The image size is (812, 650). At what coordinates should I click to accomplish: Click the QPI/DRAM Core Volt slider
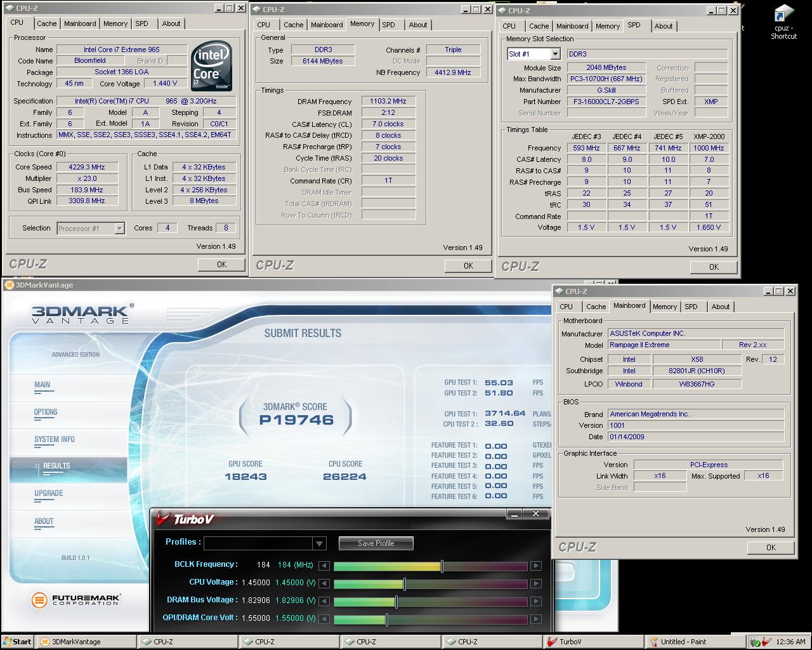tap(431, 619)
